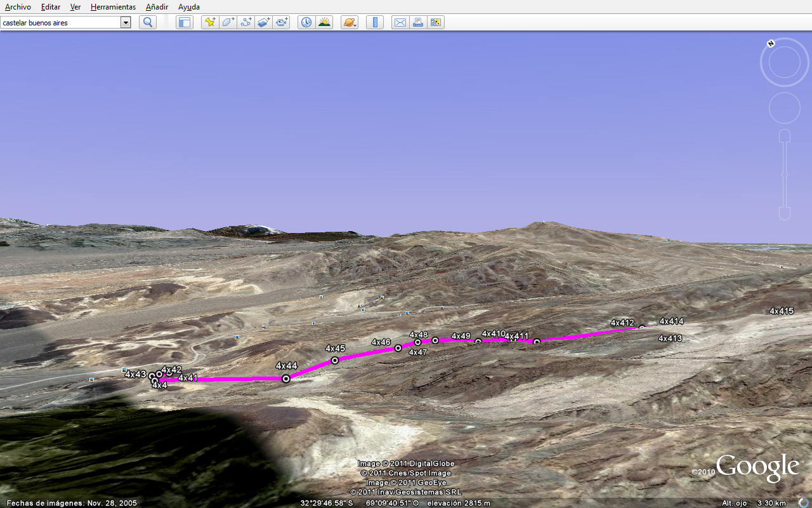Click the 4x413 placemark label

click(670, 339)
